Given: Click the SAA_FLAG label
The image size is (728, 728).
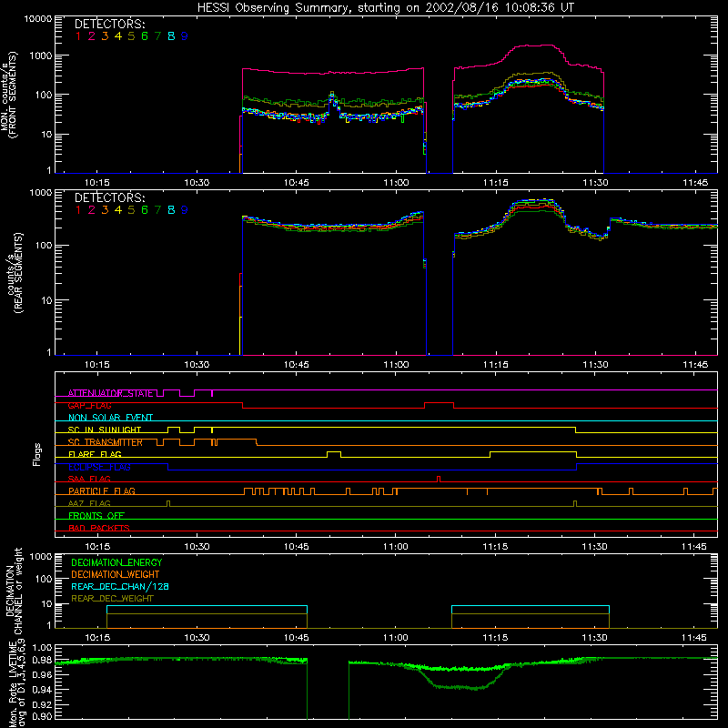Looking at the screenshot, I should click(x=89, y=479).
